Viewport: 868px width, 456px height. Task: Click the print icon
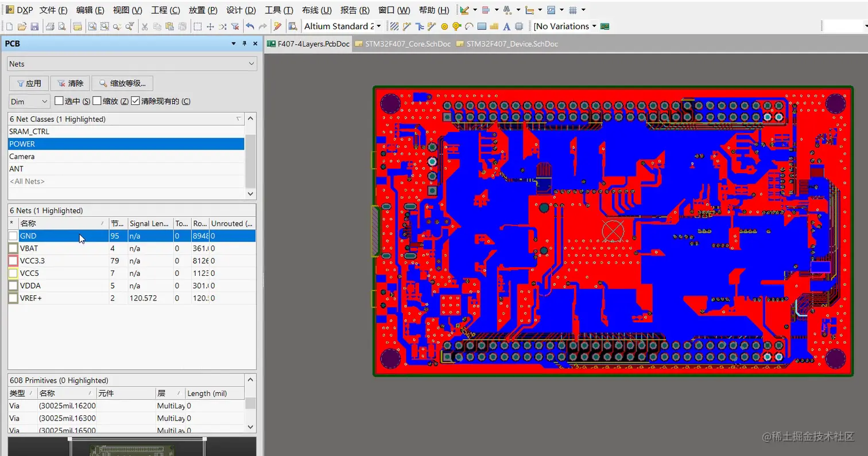[x=50, y=26]
